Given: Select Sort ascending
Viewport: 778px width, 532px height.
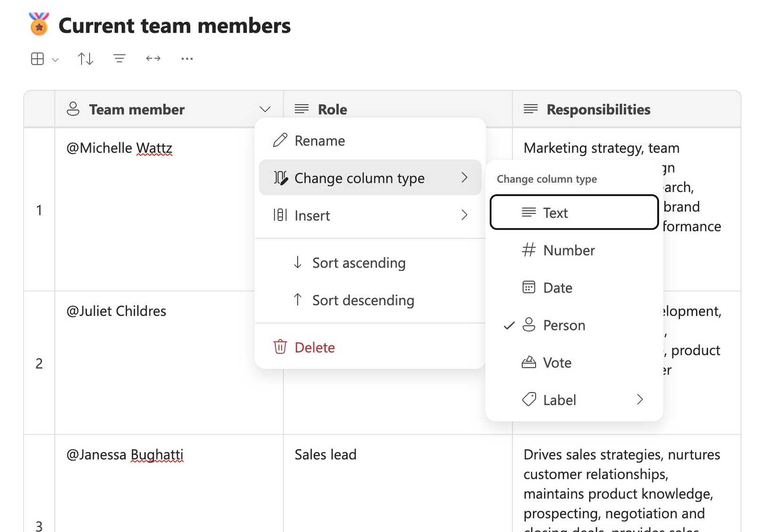Looking at the screenshot, I should click(x=358, y=263).
